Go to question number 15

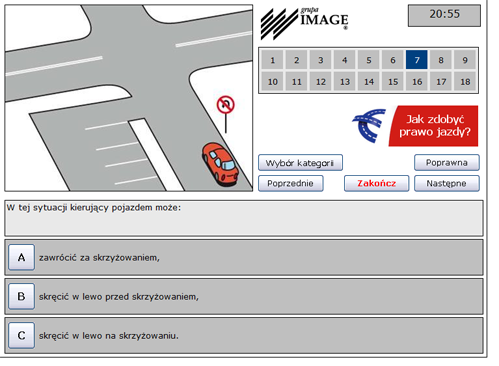click(x=393, y=81)
